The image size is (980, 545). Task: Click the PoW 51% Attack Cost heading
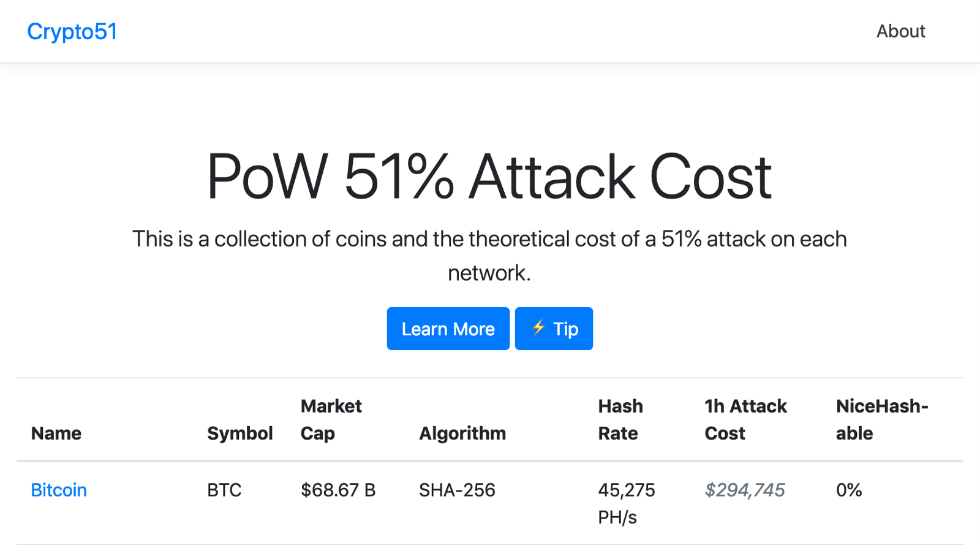point(489,177)
